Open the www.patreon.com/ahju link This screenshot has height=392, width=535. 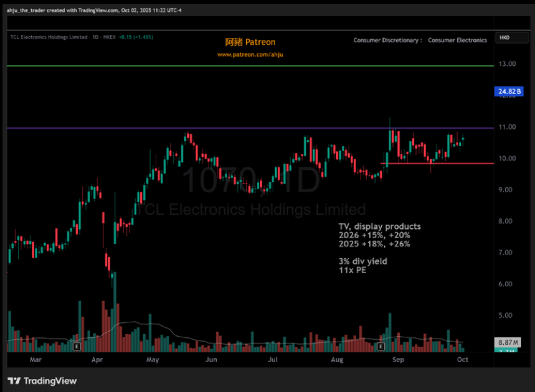click(x=250, y=55)
